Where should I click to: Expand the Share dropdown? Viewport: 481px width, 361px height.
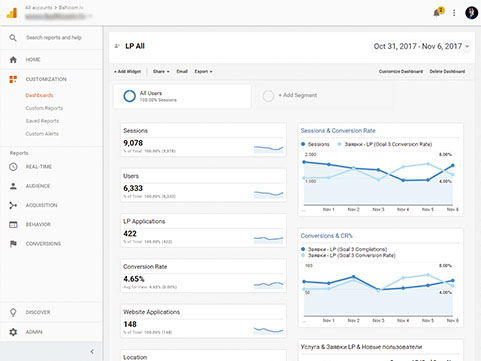161,71
